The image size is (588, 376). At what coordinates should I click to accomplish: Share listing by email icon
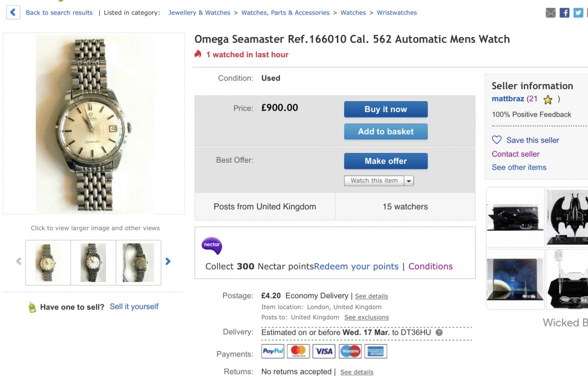click(550, 13)
